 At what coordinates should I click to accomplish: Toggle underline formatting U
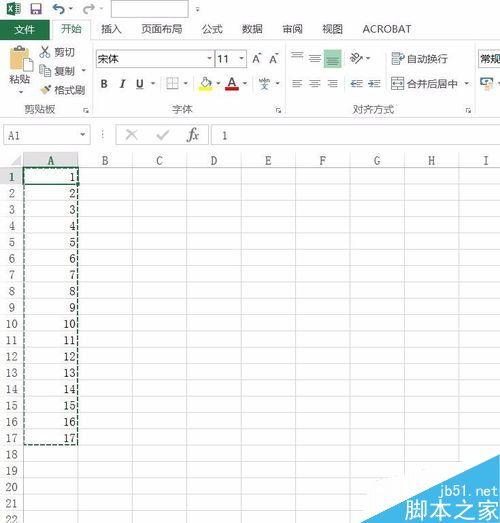coord(140,84)
